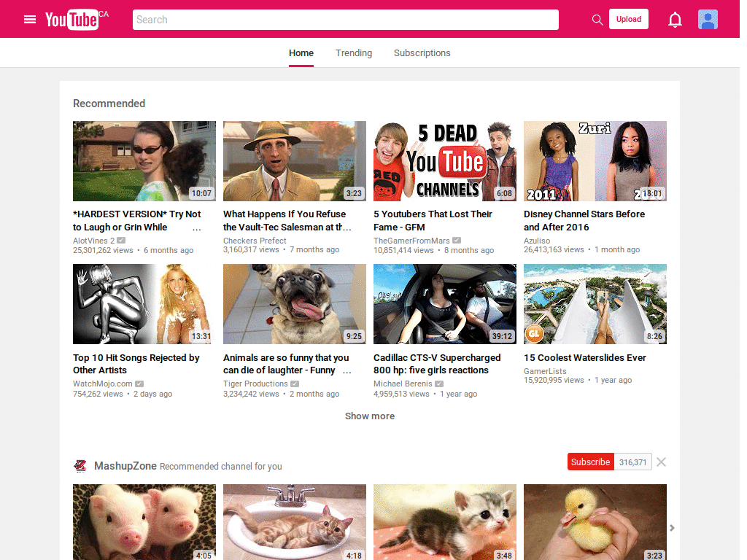The image size is (747, 560).
Task: Click verified badge next to TheGamerFromMars
Action: pyautogui.click(x=457, y=241)
